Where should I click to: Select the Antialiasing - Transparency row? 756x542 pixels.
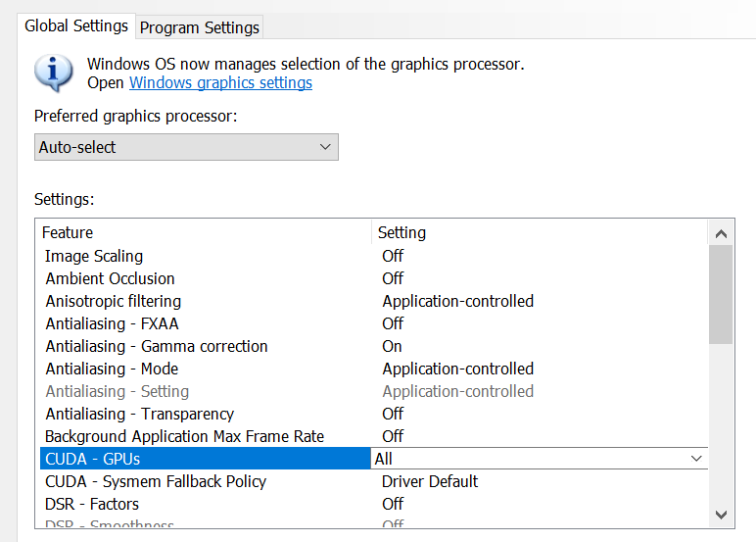coord(139,414)
